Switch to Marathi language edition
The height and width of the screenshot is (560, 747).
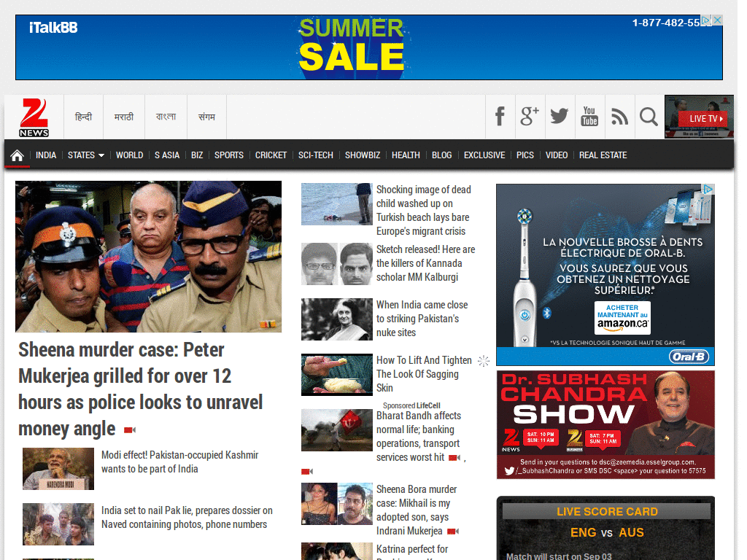tap(124, 117)
